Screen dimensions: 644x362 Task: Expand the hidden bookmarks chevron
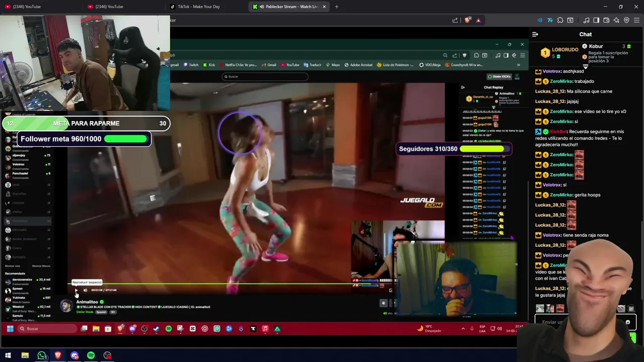coord(518,65)
